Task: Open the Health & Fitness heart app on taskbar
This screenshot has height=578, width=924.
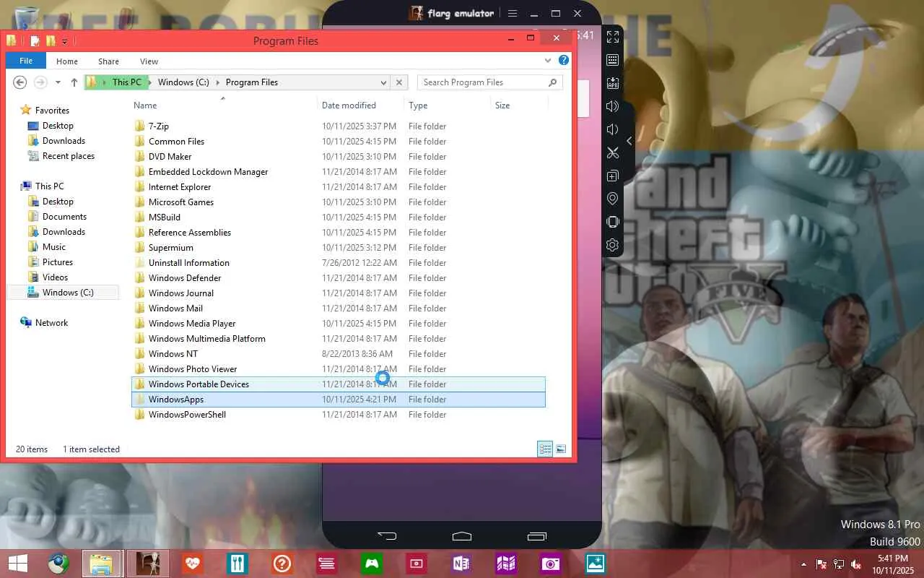Action: click(x=192, y=564)
